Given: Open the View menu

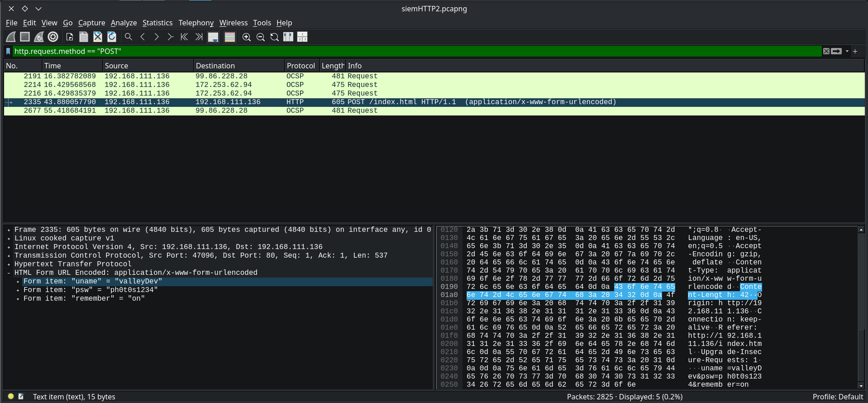Looking at the screenshot, I should coord(49,23).
